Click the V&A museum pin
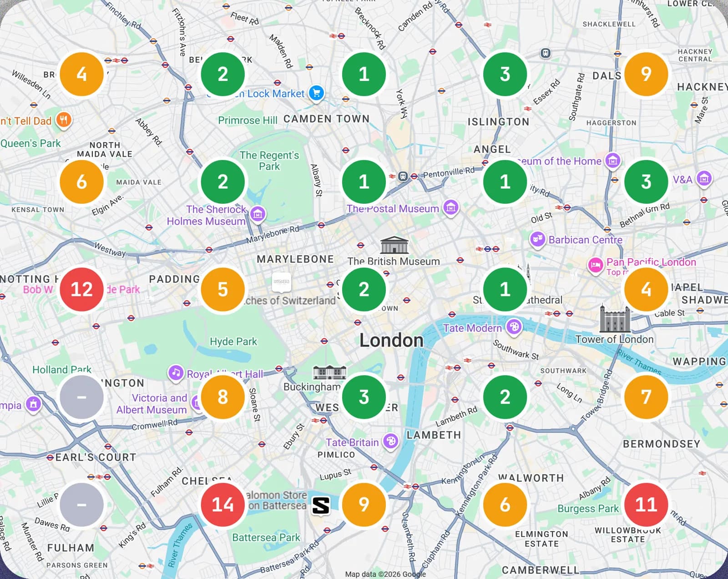The height and width of the screenshot is (579, 728). [704, 179]
